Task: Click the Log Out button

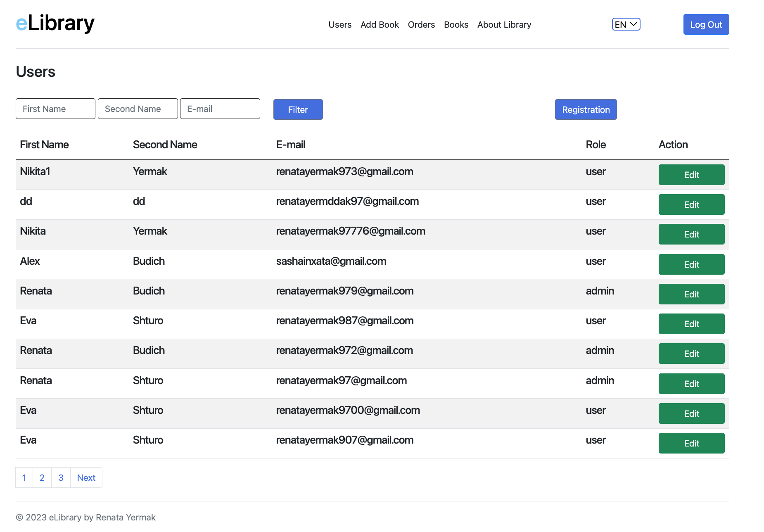Action: coord(706,24)
